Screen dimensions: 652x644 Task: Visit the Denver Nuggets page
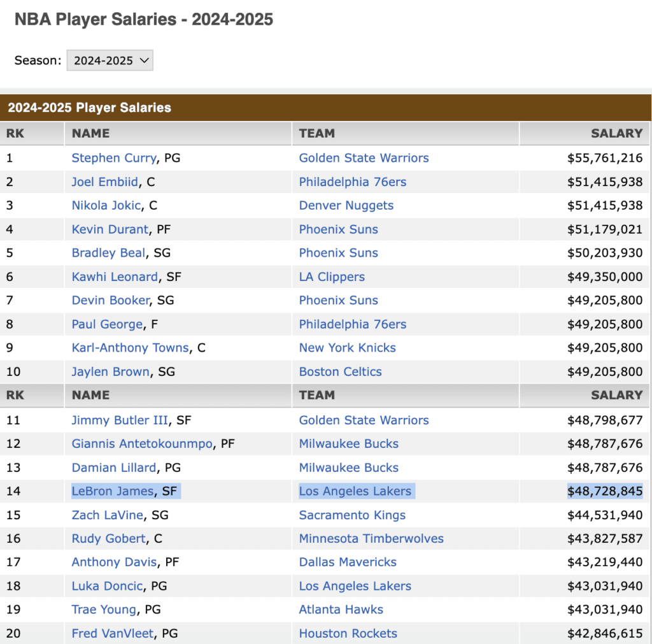pyautogui.click(x=346, y=205)
